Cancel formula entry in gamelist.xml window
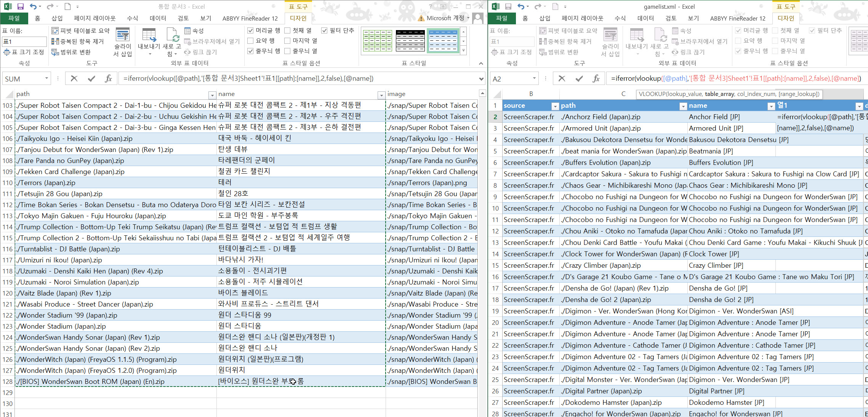Image resolution: width=868 pixels, height=417 pixels. 562,78
